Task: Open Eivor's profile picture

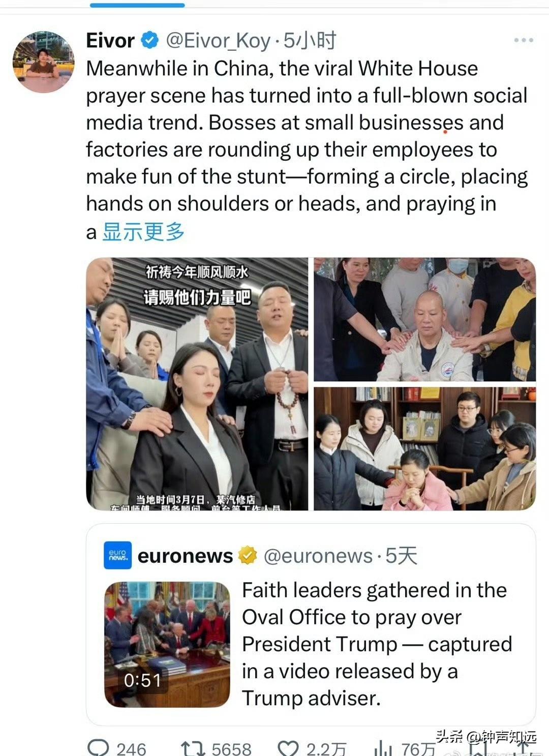Action: tap(44, 62)
